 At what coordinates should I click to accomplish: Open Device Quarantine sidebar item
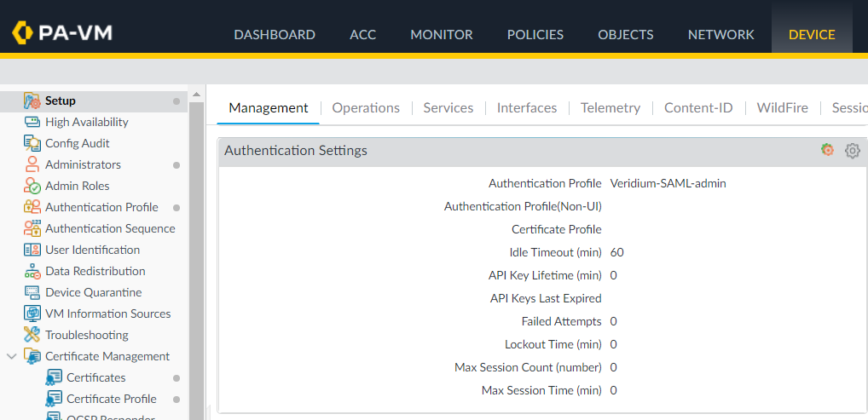[93, 292]
